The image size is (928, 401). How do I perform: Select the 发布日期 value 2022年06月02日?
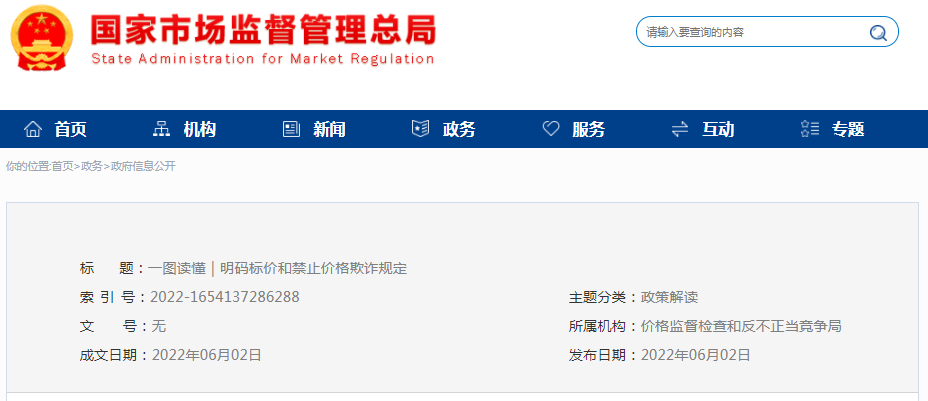tap(696, 355)
